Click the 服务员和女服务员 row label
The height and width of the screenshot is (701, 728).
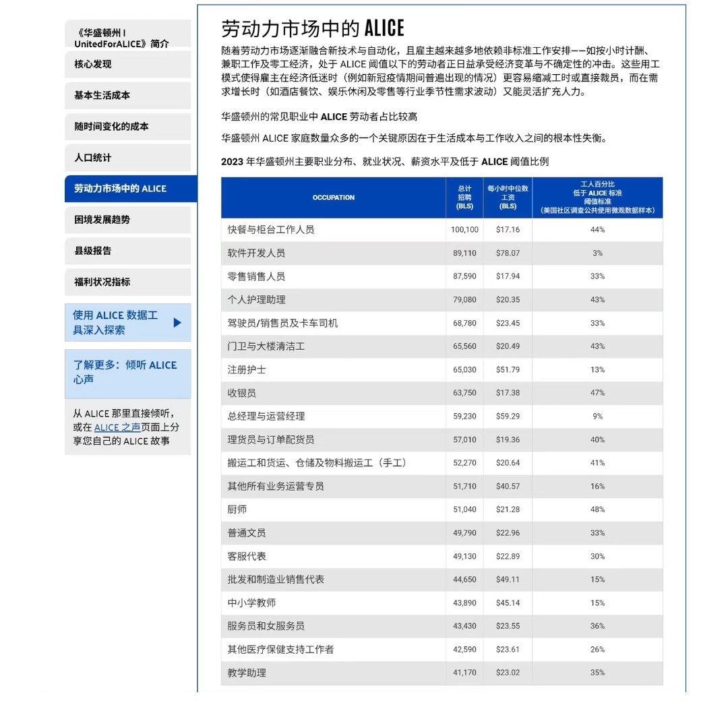(x=266, y=626)
